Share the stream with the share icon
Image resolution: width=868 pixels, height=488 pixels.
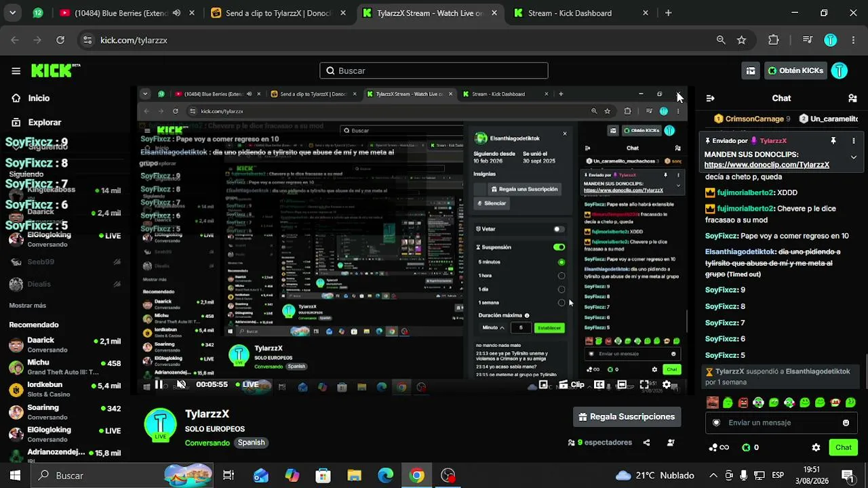pos(646,443)
